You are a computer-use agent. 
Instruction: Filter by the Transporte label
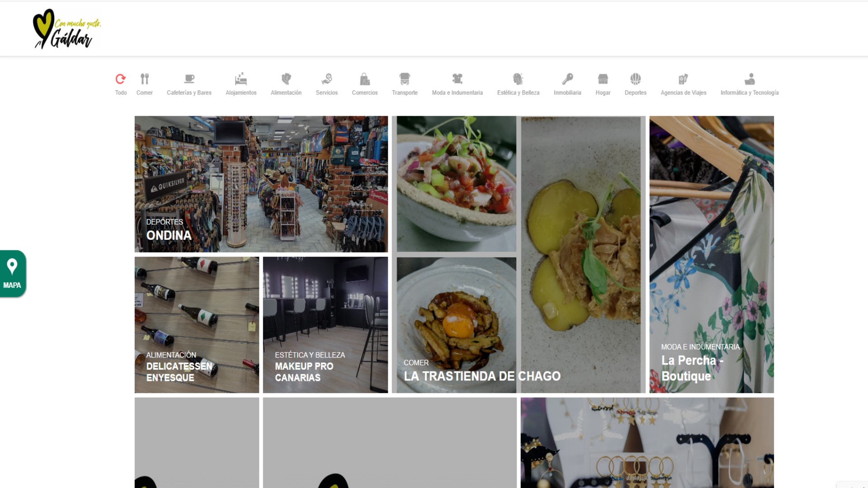[405, 93]
